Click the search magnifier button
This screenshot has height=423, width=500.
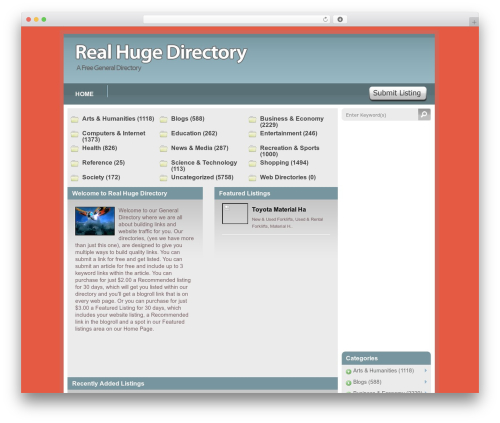point(424,115)
